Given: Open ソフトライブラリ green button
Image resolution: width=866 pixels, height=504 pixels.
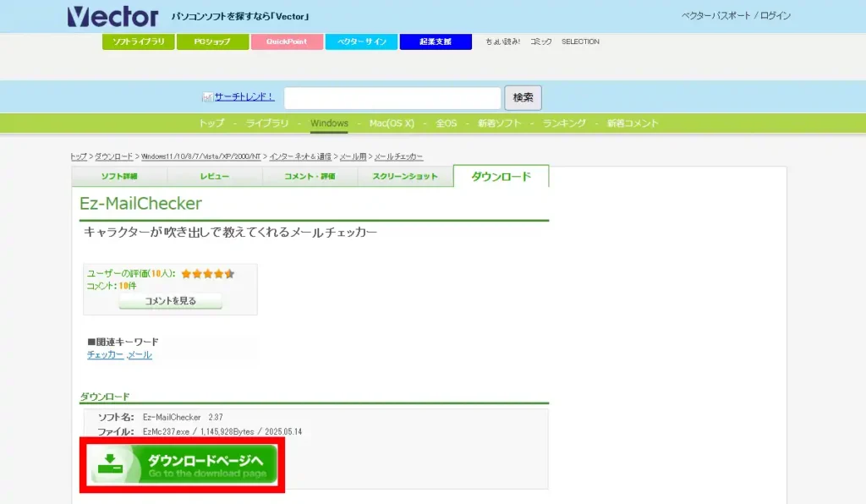Looking at the screenshot, I should (138, 41).
